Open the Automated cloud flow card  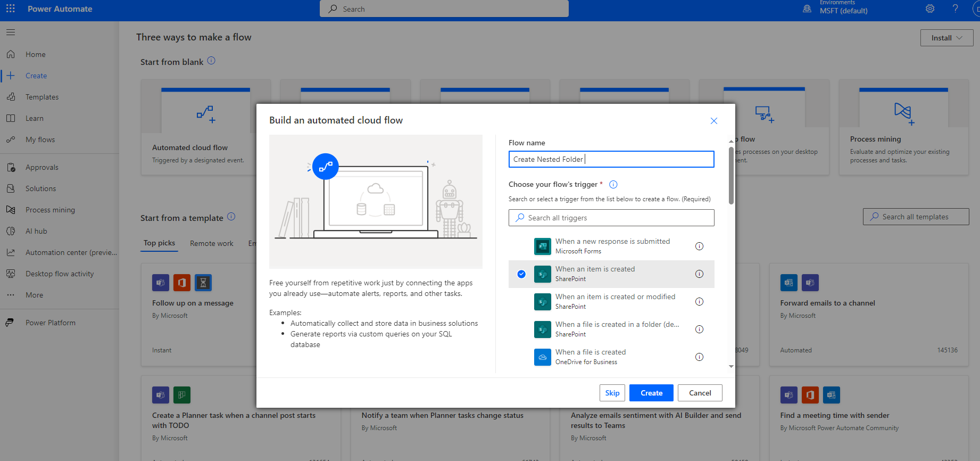[x=206, y=128]
